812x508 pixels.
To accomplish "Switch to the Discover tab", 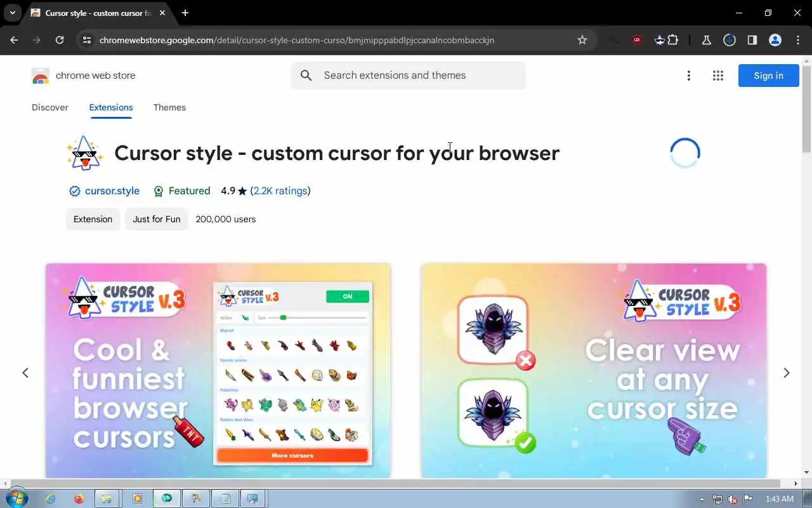I will click(x=50, y=107).
